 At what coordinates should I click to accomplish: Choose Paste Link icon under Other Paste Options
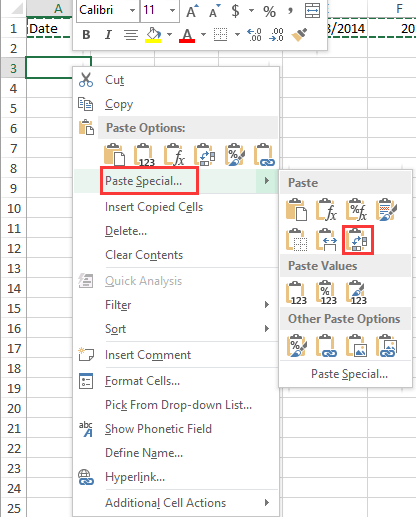pos(327,346)
